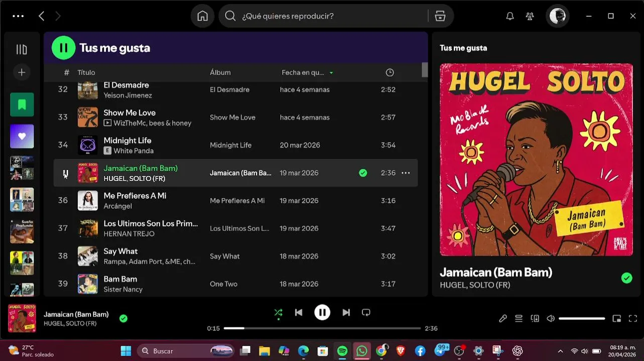Sort by track number # column
Screen dimensions: 644x361
(67, 73)
